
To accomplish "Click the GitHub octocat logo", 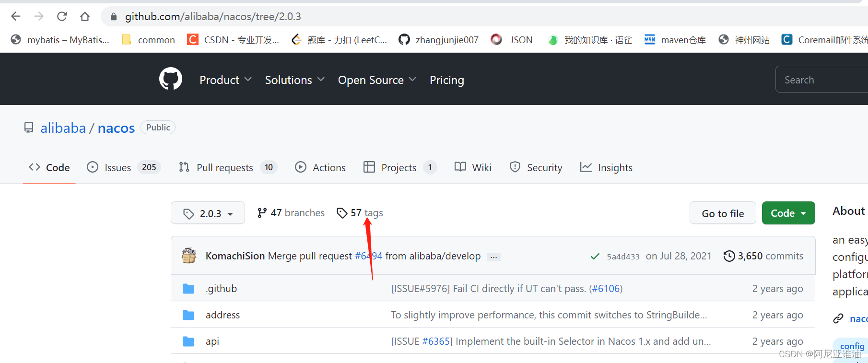I will [171, 79].
